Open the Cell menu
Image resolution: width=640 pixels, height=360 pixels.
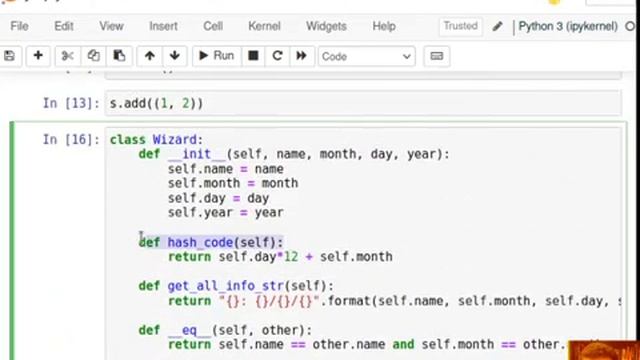coord(213,26)
